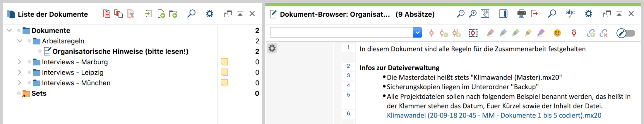
Task: Select the green highlighter icon
Action: click(516, 33)
